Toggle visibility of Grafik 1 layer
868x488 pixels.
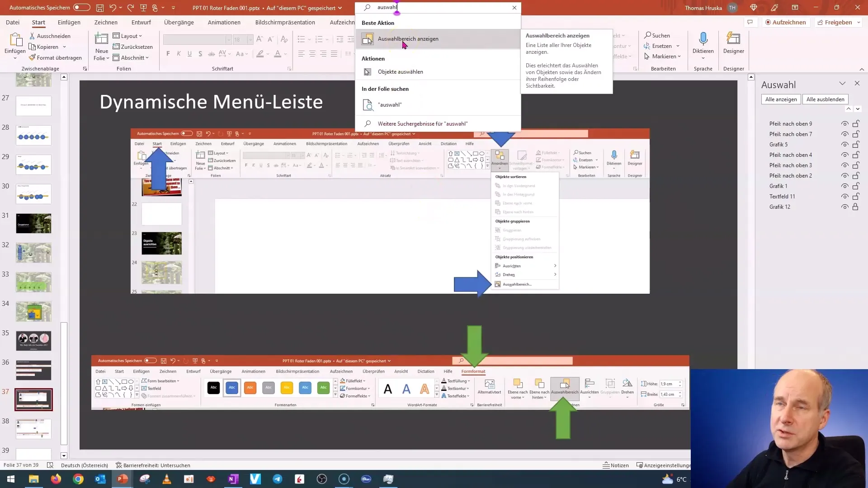[846, 186]
